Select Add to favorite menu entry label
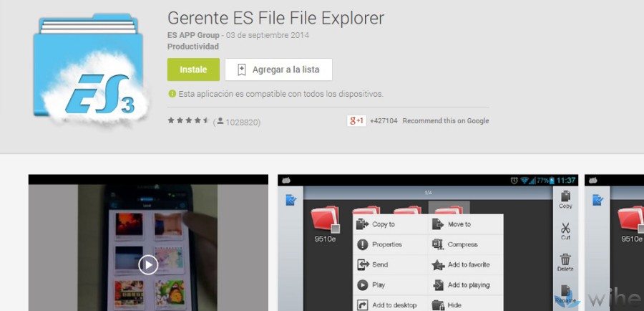Viewport: 644px width, 311px height. click(x=469, y=264)
